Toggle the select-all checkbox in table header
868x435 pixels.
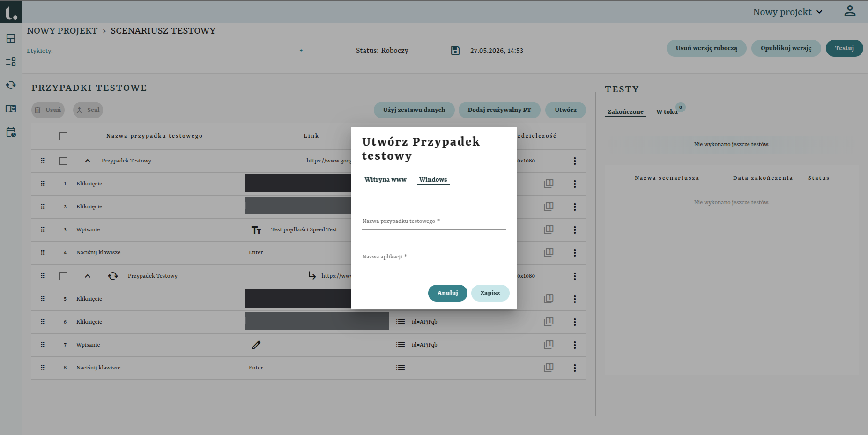(63, 136)
